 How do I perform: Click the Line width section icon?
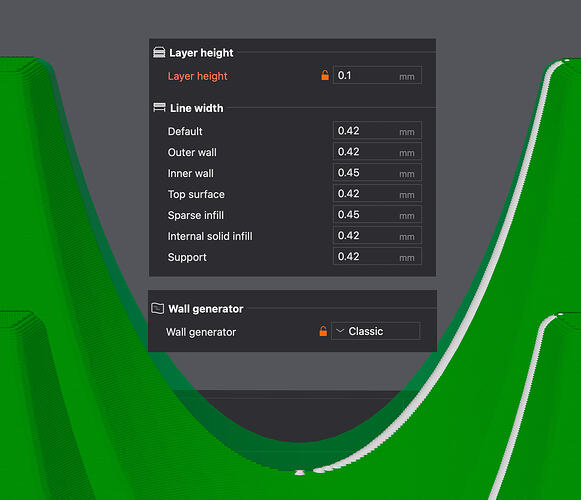click(159, 107)
